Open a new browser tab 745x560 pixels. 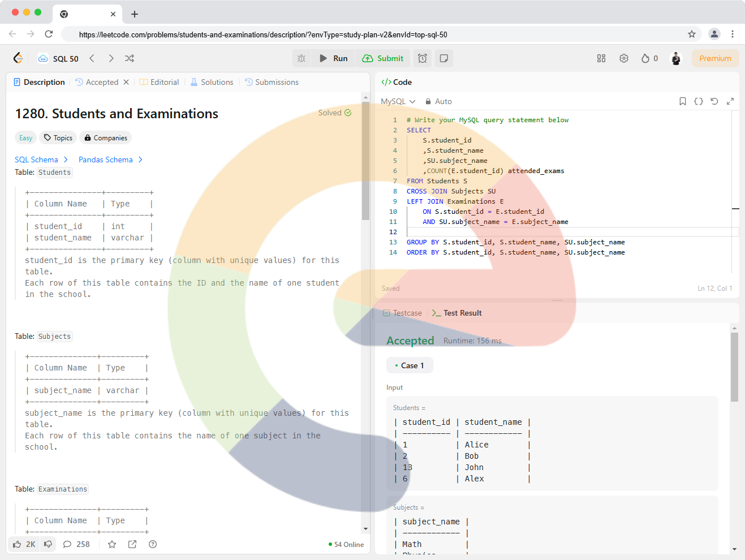135,14
